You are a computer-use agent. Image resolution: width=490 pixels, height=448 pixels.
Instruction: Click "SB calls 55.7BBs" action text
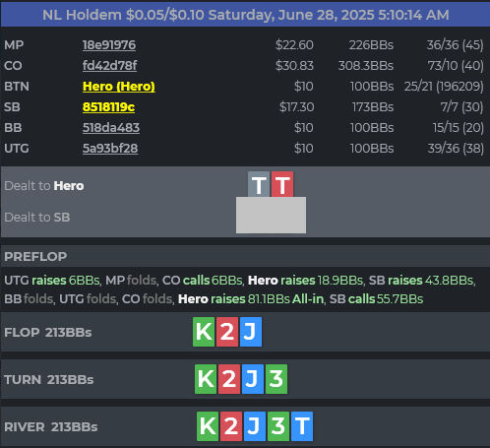click(x=376, y=299)
